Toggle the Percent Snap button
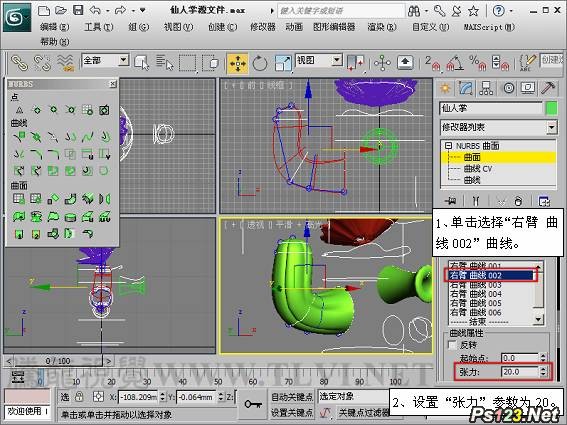This screenshot has height=425, width=567. 478,63
